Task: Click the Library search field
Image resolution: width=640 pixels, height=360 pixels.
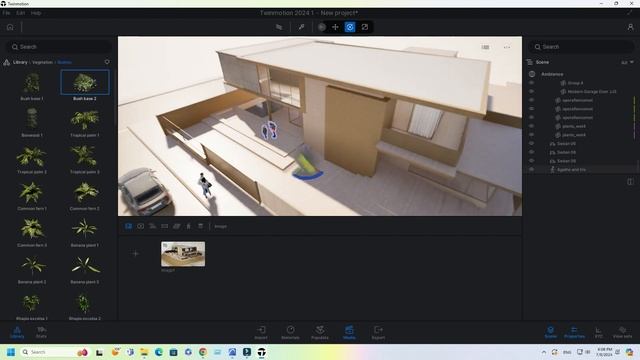Action: [59, 47]
